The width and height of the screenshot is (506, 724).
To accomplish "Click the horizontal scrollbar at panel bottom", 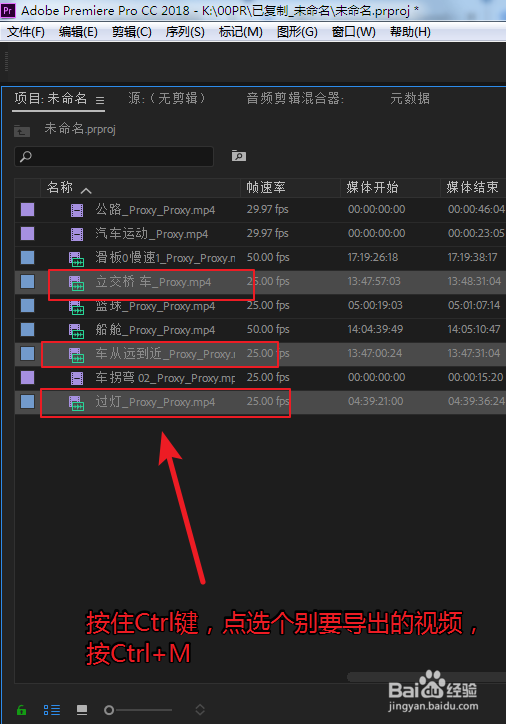I will point(426,677).
